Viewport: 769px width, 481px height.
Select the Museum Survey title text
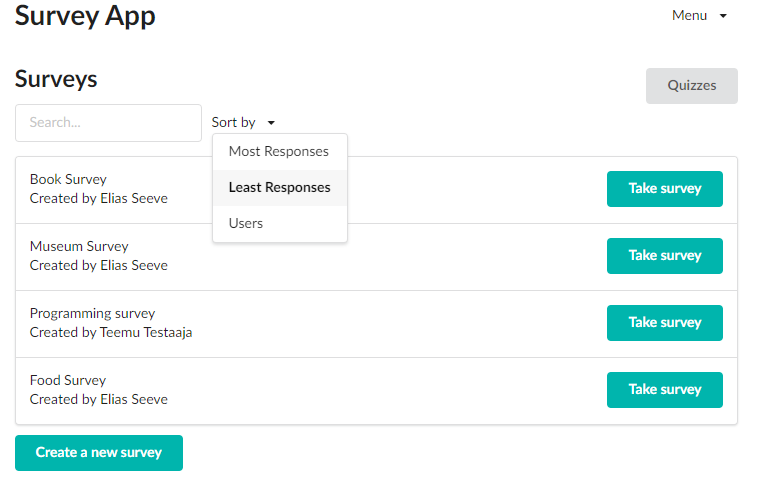[x=79, y=246]
